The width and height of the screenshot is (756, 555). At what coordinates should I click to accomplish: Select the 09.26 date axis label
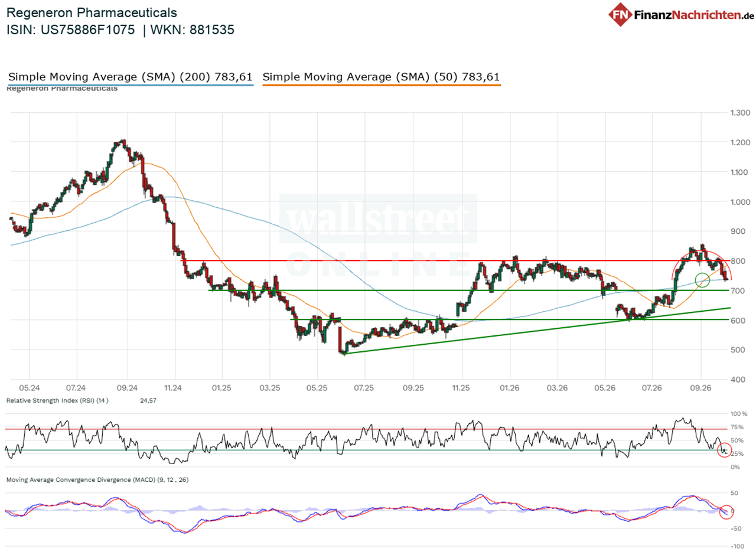700,387
